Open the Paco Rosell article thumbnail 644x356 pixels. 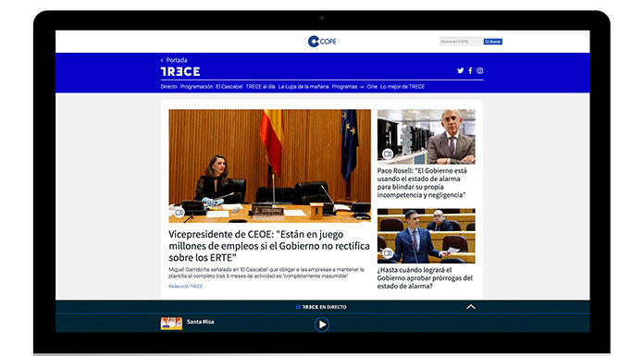click(x=427, y=137)
